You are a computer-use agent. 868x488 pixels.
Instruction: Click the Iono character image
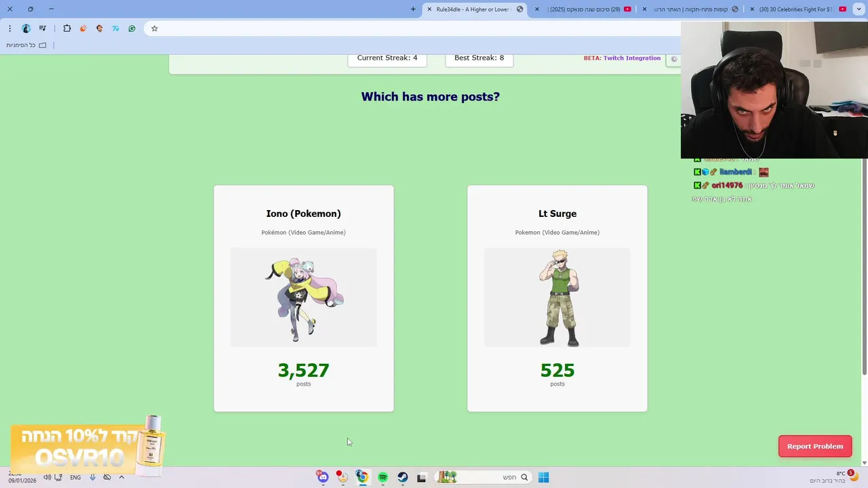tap(304, 298)
